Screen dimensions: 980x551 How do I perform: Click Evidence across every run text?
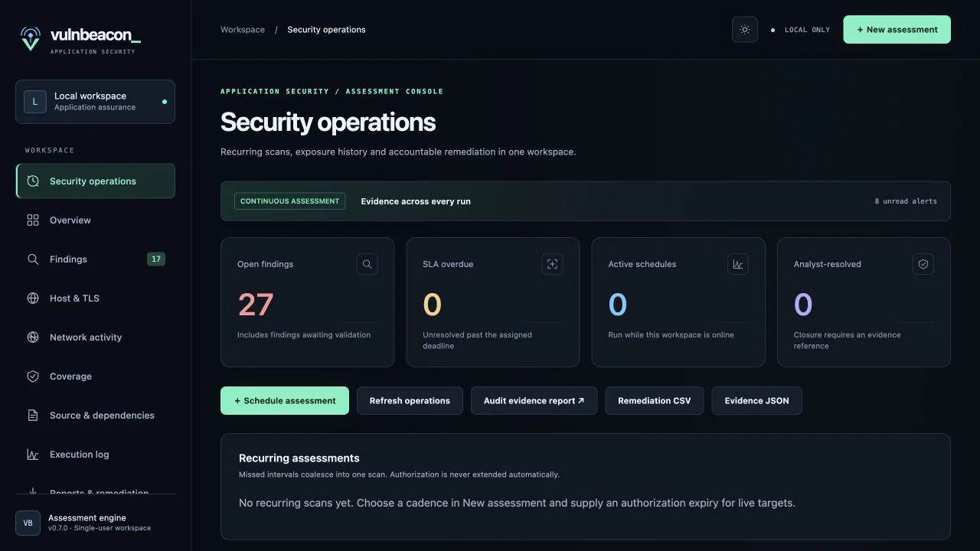tap(416, 201)
